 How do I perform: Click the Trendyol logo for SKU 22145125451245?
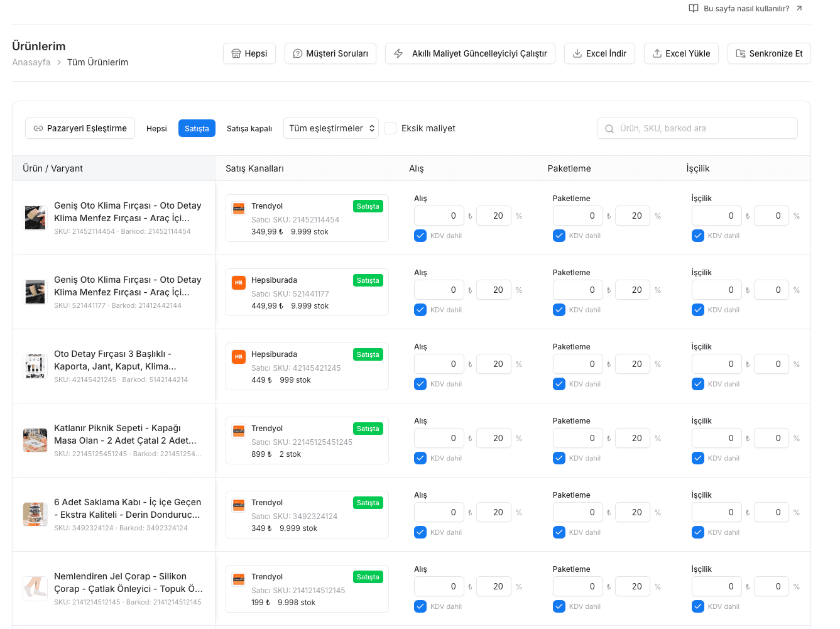coord(239,431)
